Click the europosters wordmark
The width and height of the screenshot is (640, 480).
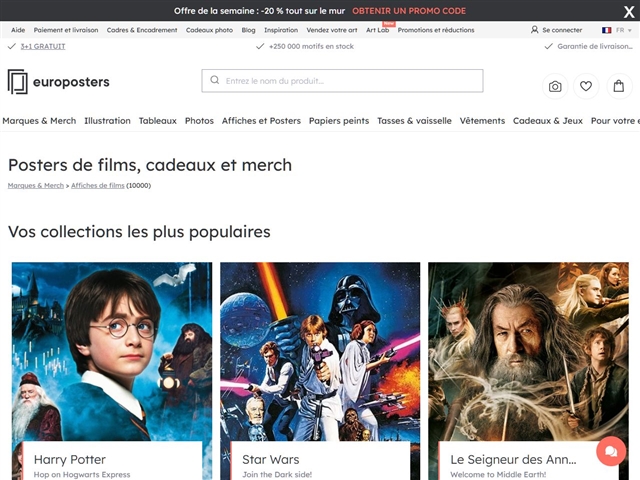[71, 82]
